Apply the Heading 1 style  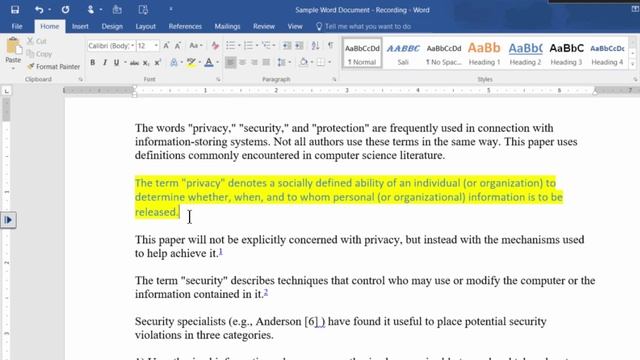[484, 53]
